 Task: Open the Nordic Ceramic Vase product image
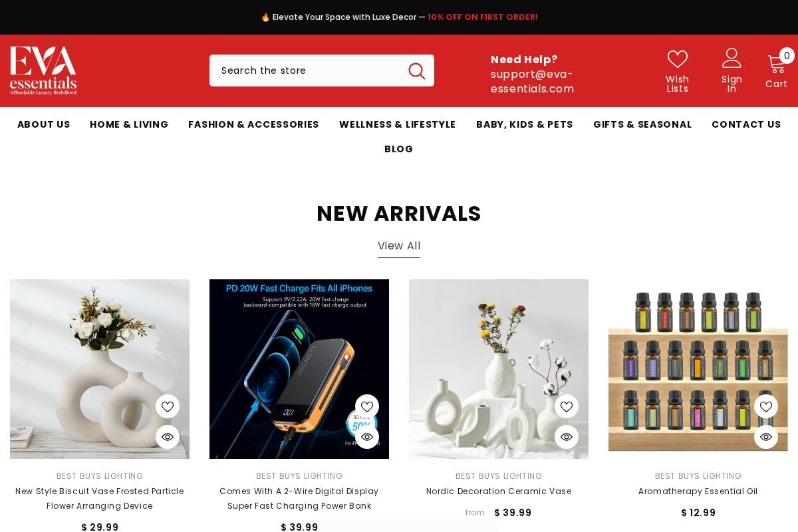[x=499, y=369]
